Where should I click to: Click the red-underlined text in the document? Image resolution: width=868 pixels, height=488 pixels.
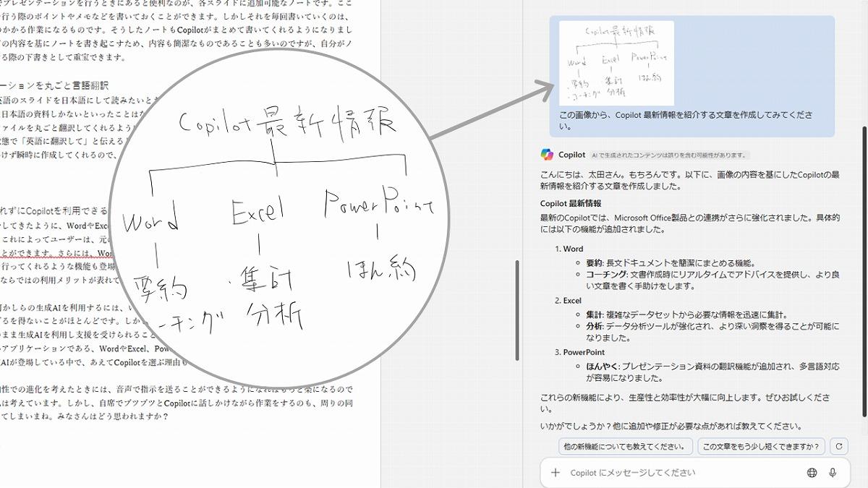pos(58,254)
